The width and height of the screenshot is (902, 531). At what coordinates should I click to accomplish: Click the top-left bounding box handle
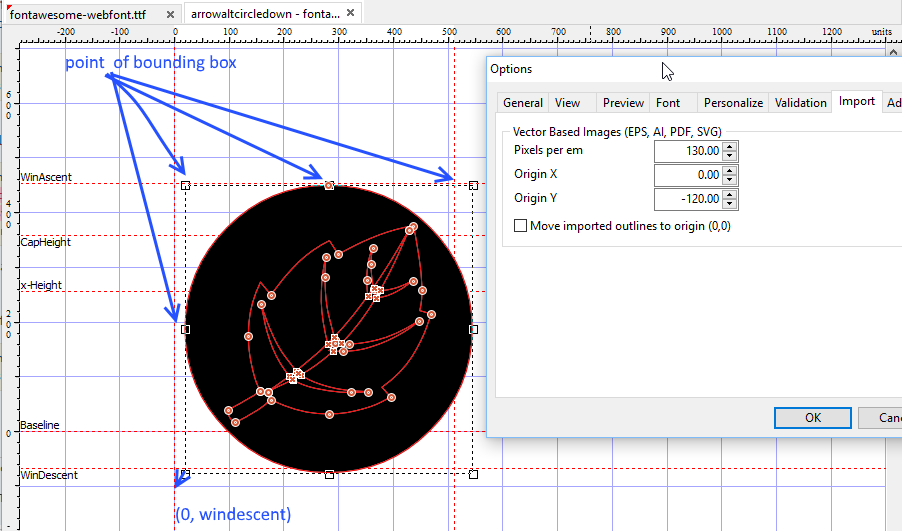(185, 185)
